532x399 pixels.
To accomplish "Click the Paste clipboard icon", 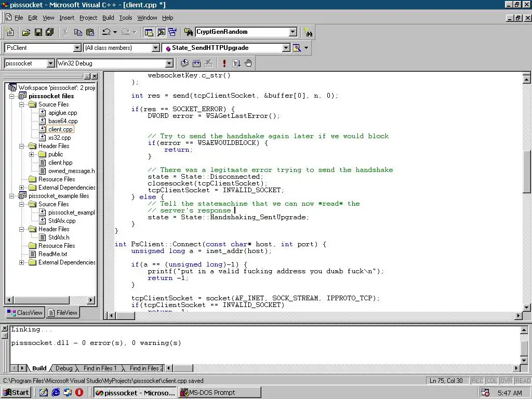I will 90,32.
